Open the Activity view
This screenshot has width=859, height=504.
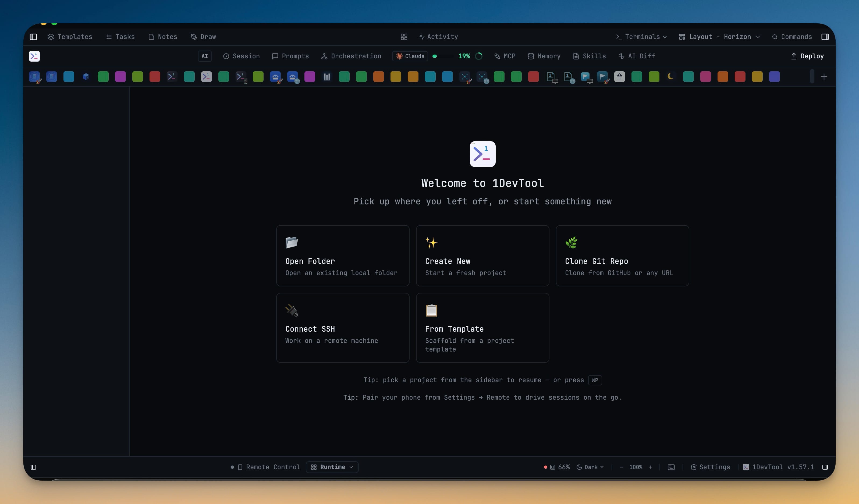pyautogui.click(x=438, y=37)
